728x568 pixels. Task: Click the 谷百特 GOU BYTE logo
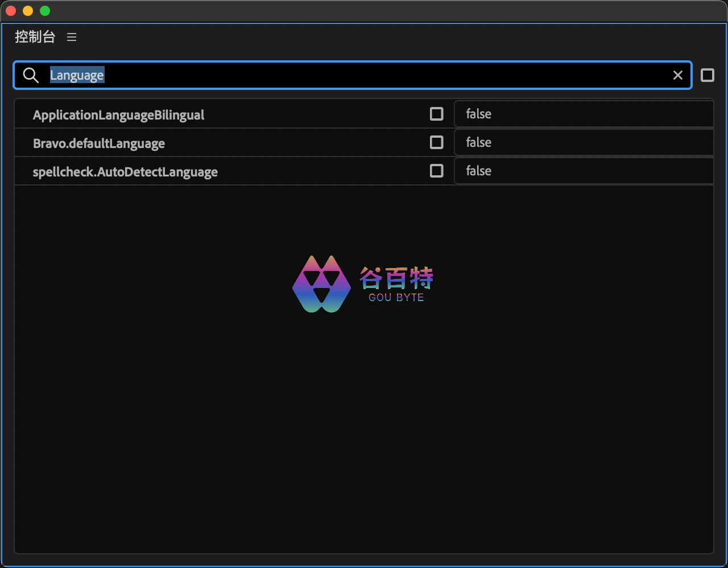click(x=363, y=284)
